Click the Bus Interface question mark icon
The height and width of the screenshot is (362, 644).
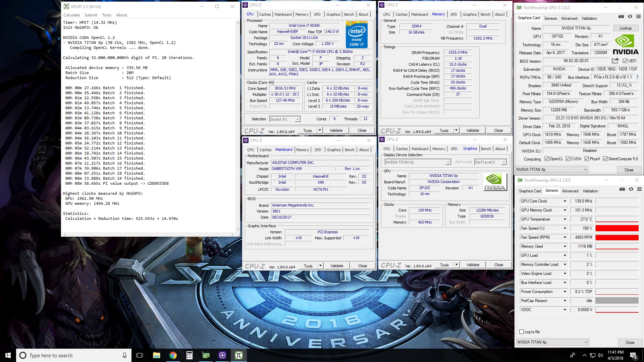pyautogui.click(x=637, y=77)
